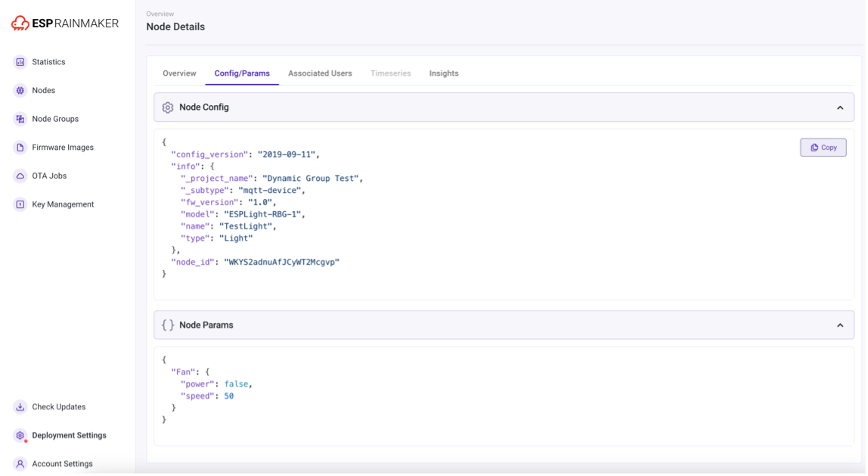Click the "Fan" key in Node Params

pyautogui.click(x=183, y=372)
